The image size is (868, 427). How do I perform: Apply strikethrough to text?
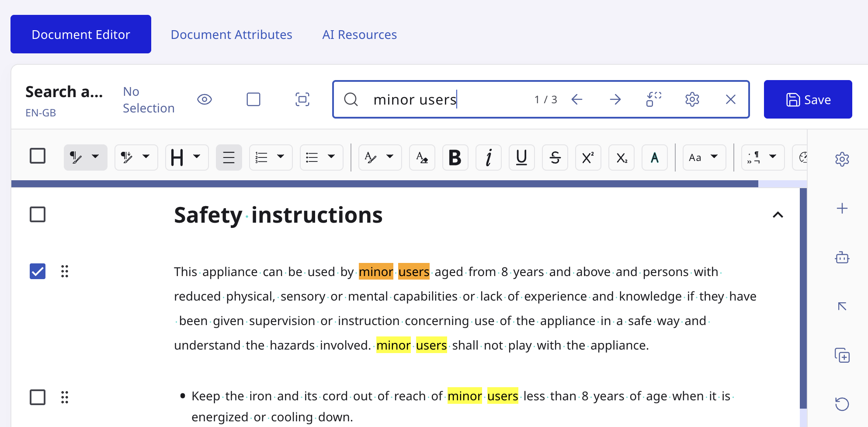pos(555,157)
